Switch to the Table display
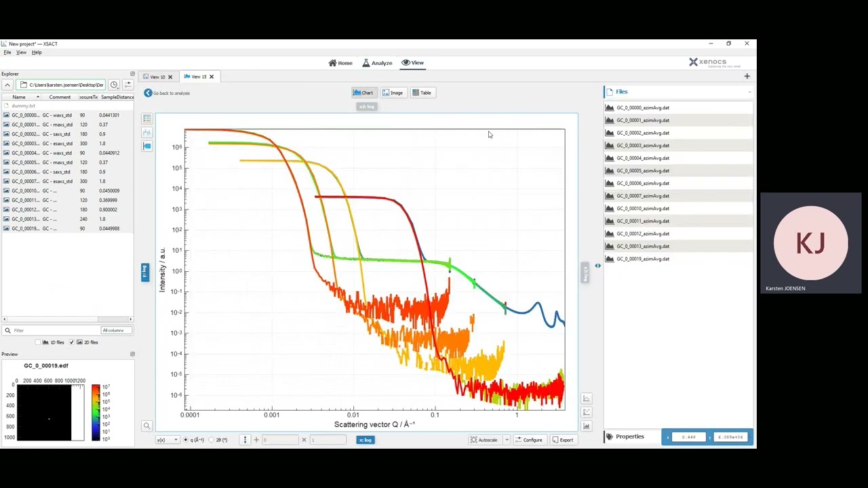 422,93
